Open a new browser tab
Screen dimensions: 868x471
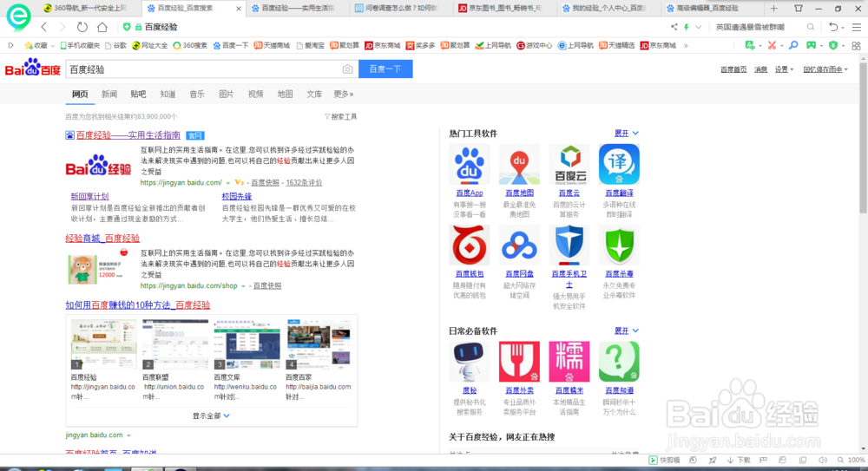773,9
